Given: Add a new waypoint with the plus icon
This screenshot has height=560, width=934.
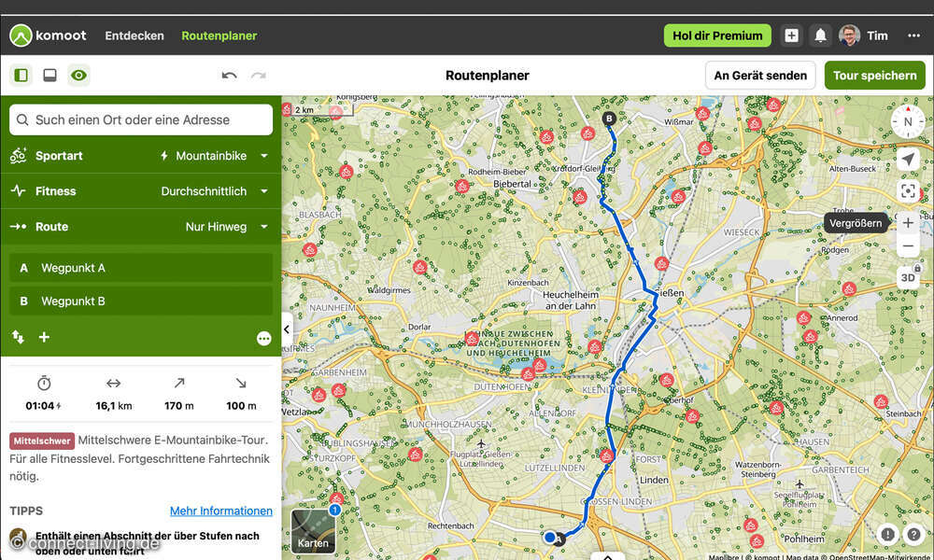Looking at the screenshot, I should [44, 337].
